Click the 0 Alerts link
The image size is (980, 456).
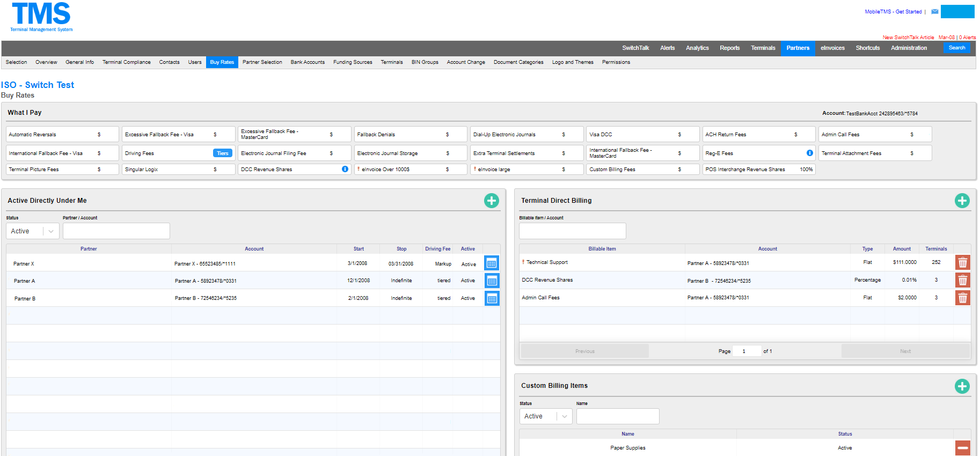pos(968,38)
